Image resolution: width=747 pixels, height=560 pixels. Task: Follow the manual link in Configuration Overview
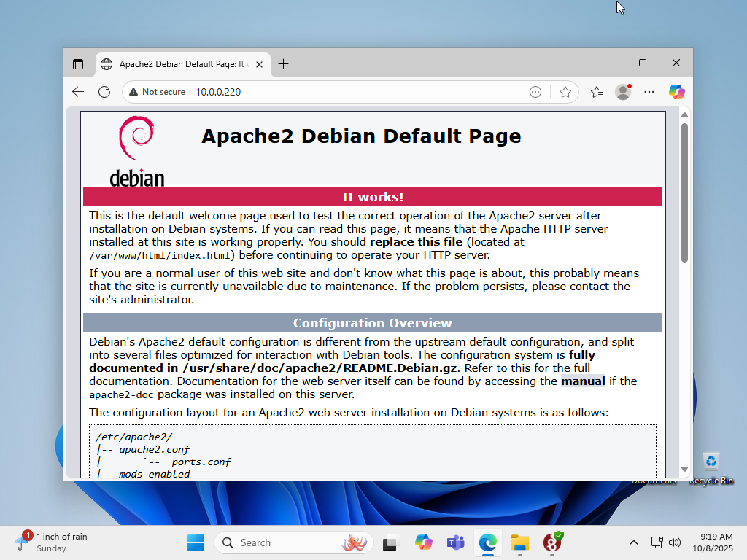click(583, 381)
